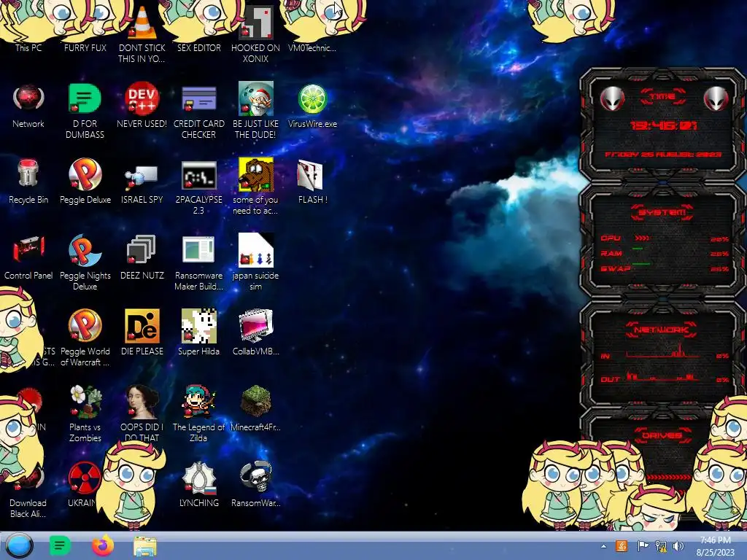Viewport: 747px width, 560px height.
Task: Click the NETWORK header in the gadget
Action: click(661, 330)
